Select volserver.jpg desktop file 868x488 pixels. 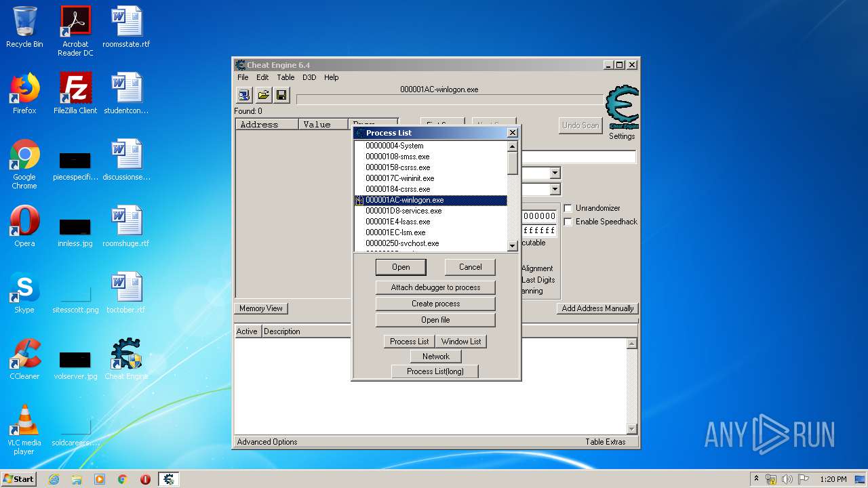pos(75,364)
